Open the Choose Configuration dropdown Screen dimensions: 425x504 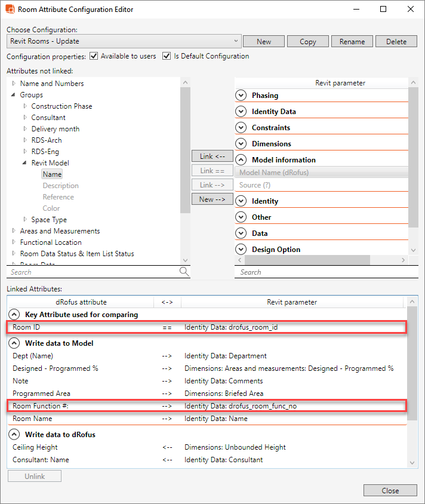(x=237, y=41)
